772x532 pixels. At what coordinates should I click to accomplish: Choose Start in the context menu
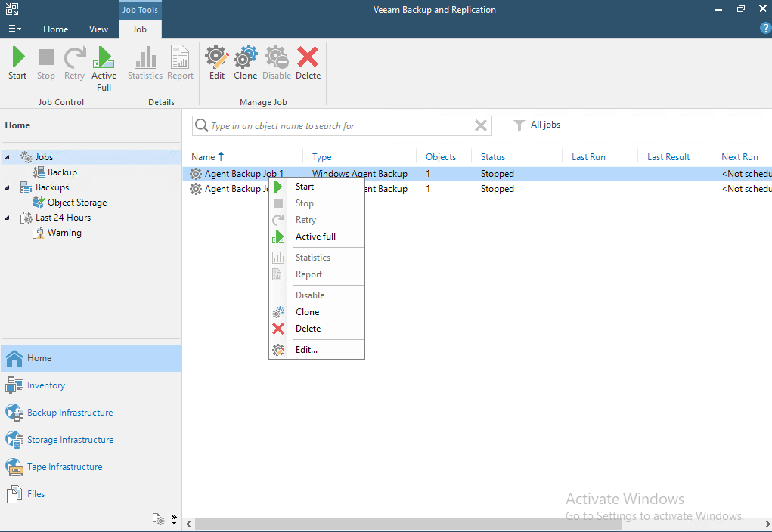coord(317,187)
